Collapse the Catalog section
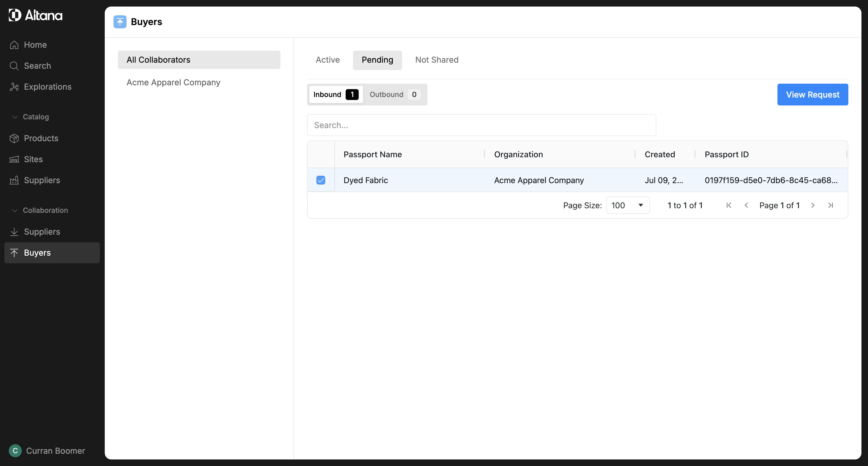The height and width of the screenshot is (466, 868). (x=15, y=117)
